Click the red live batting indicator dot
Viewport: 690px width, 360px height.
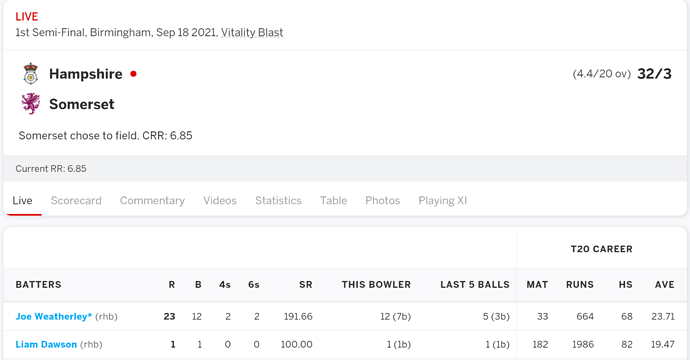[133, 74]
